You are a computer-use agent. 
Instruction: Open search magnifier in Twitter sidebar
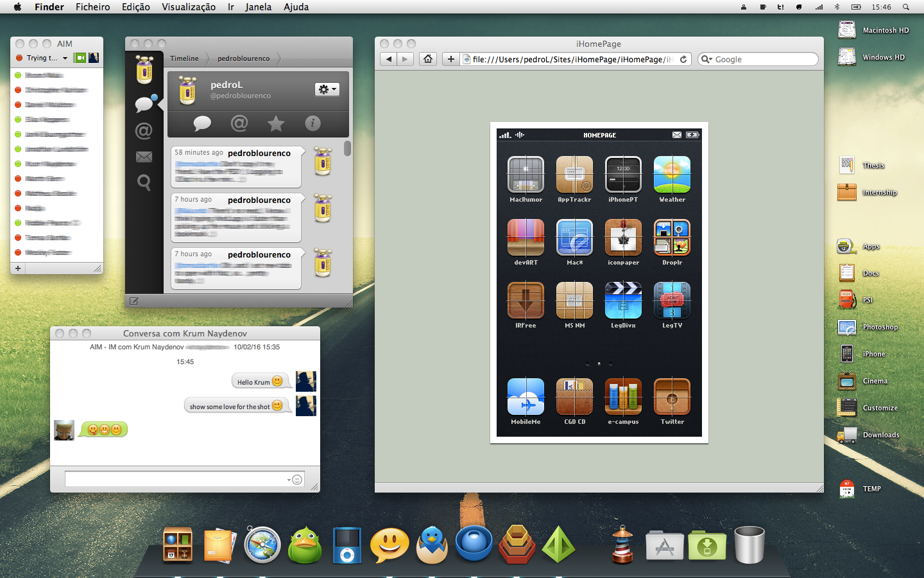coord(144,183)
